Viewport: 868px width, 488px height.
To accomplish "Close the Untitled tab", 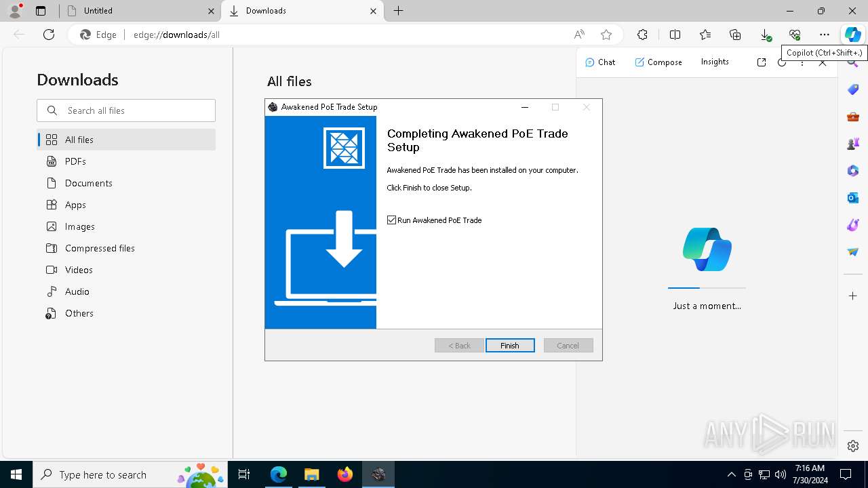I will pyautogui.click(x=211, y=11).
